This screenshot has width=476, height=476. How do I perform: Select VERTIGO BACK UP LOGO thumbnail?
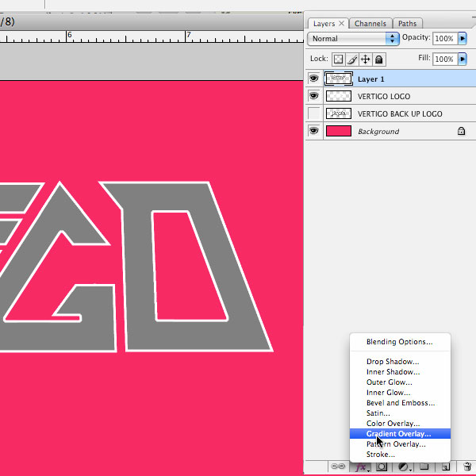tap(339, 113)
